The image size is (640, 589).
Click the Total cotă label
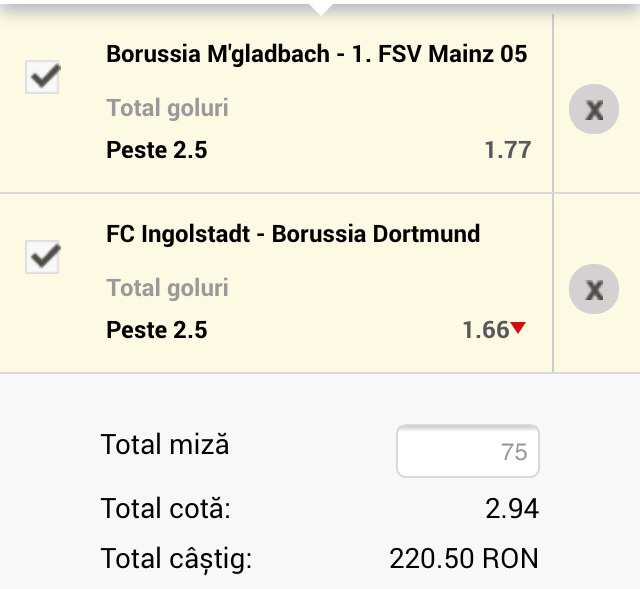[165, 509]
